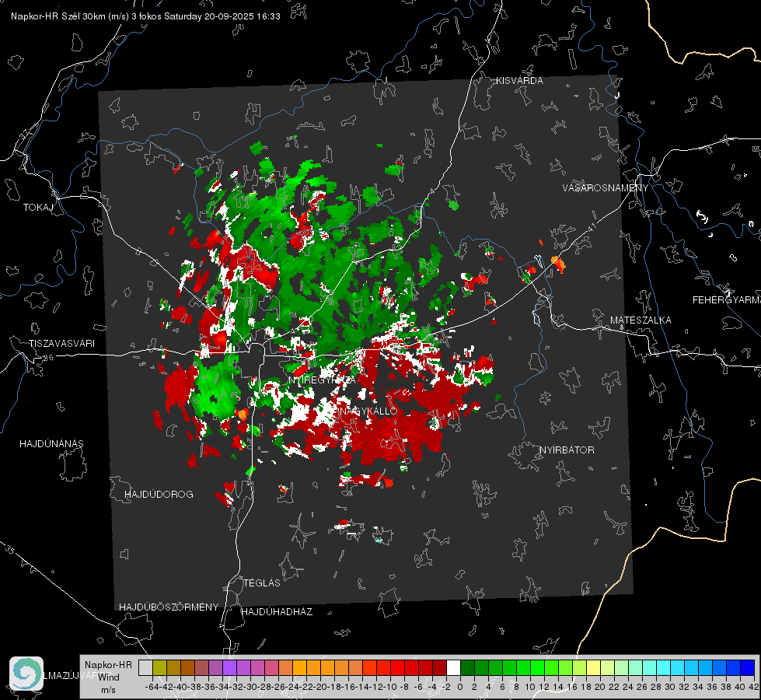Image resolution: width=761 pixels, height=700 pixels.
Task: Click the VÁSÁROSNAMÉNY city label
Action: (606, 188)
